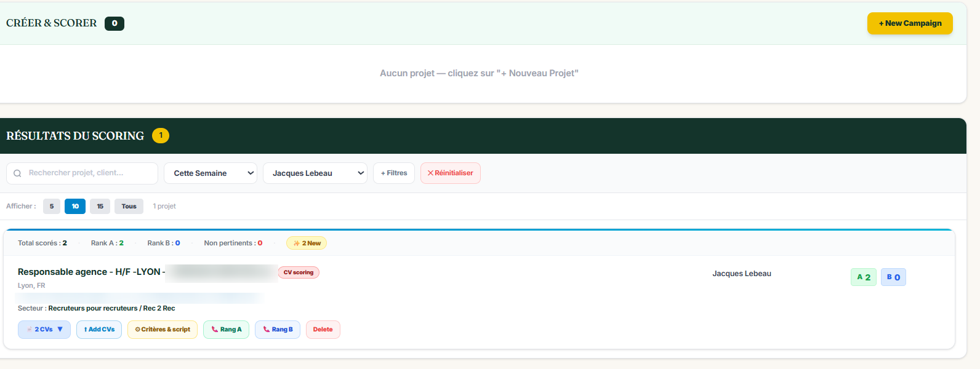This screenshot has height=369, width=980.
Task: Click Jacques Lebeau name in the project row
Action: click(742, 274)
